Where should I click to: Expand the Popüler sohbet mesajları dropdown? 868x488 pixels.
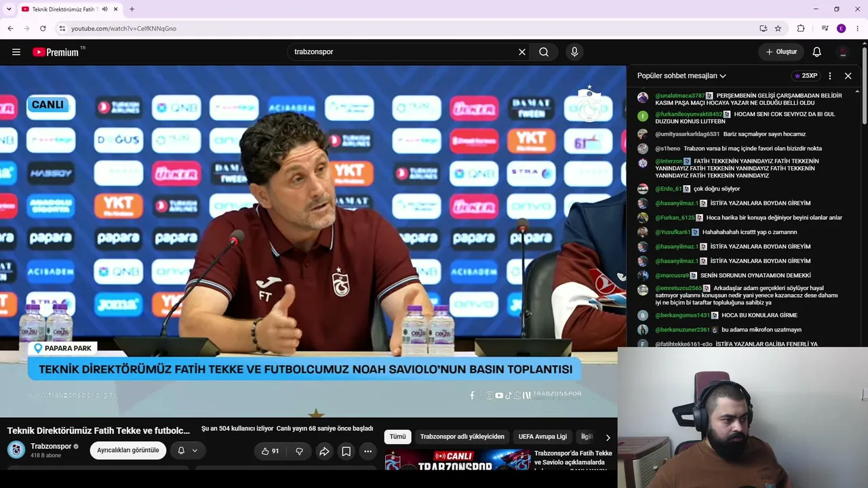[x=682, y=76]
